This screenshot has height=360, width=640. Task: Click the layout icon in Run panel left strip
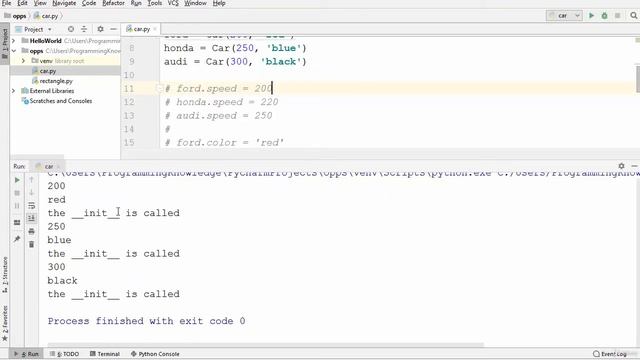point(17,222)
